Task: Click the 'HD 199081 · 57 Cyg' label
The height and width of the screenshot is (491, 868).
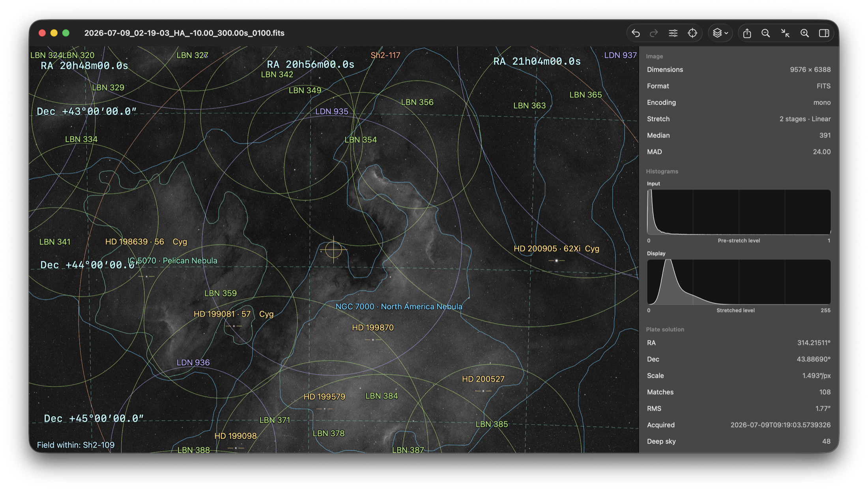Action: 234,314
